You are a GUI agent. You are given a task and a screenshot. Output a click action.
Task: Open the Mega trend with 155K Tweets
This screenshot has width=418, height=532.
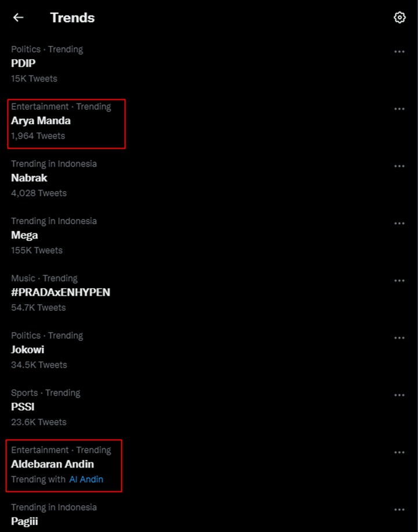coord(24,235)
